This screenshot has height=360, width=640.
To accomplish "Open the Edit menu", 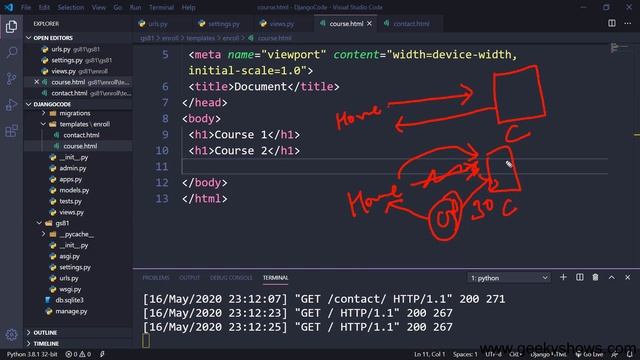I will (44, 7).
